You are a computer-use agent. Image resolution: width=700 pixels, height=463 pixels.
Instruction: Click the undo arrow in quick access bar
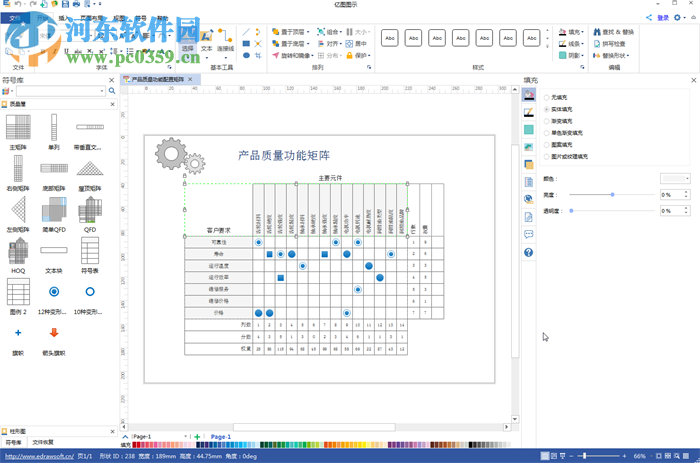(x=18, y=4)
